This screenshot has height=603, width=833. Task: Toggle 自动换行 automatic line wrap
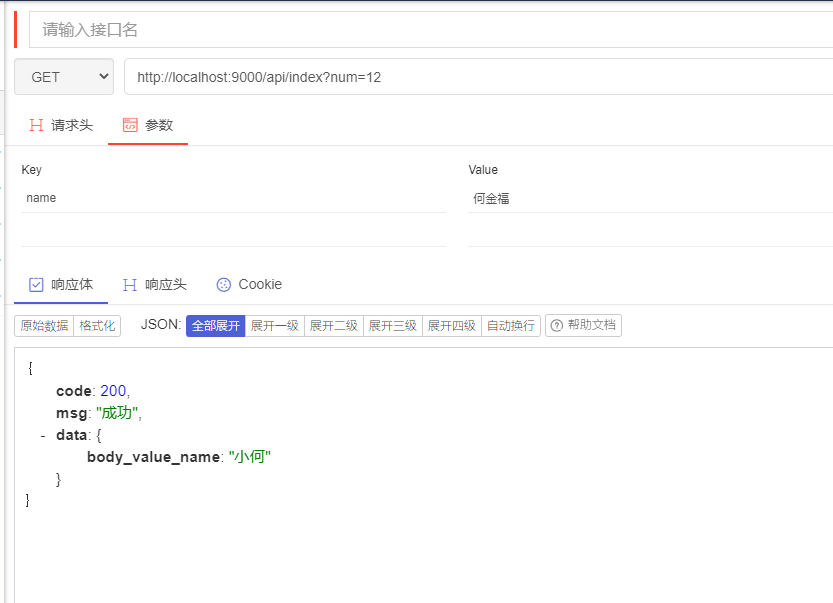pos(511,326)
